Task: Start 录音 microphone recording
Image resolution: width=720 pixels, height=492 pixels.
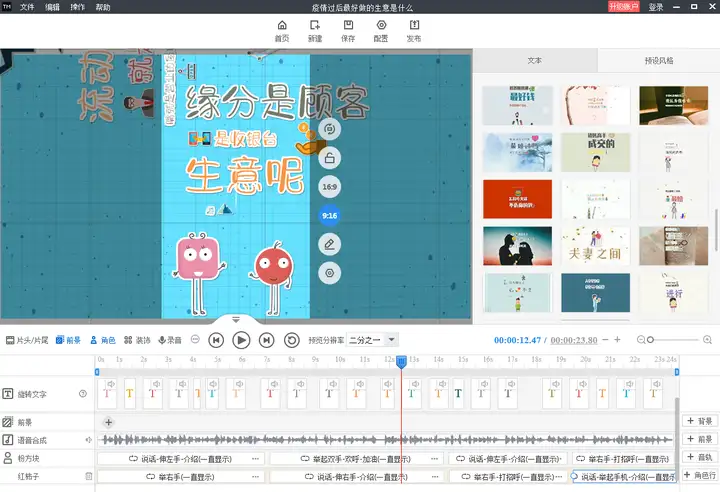Action: (170, 340)
